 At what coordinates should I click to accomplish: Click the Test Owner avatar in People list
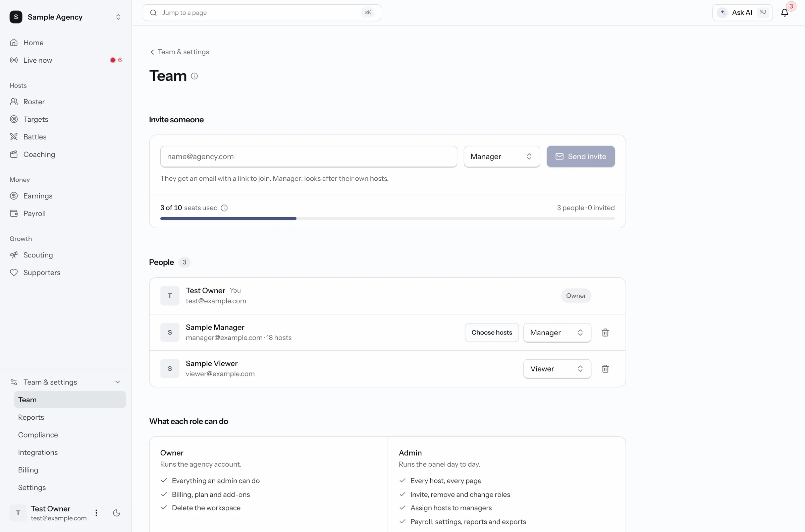click(170, 296)
